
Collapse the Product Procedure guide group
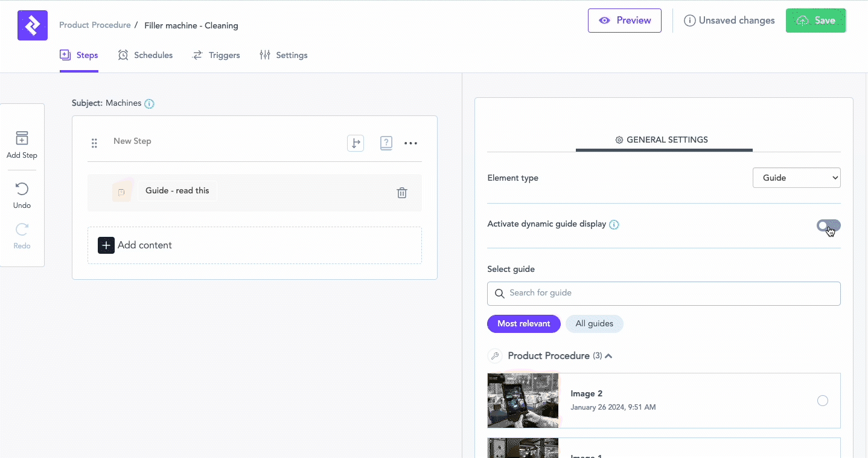coord(608,356)
